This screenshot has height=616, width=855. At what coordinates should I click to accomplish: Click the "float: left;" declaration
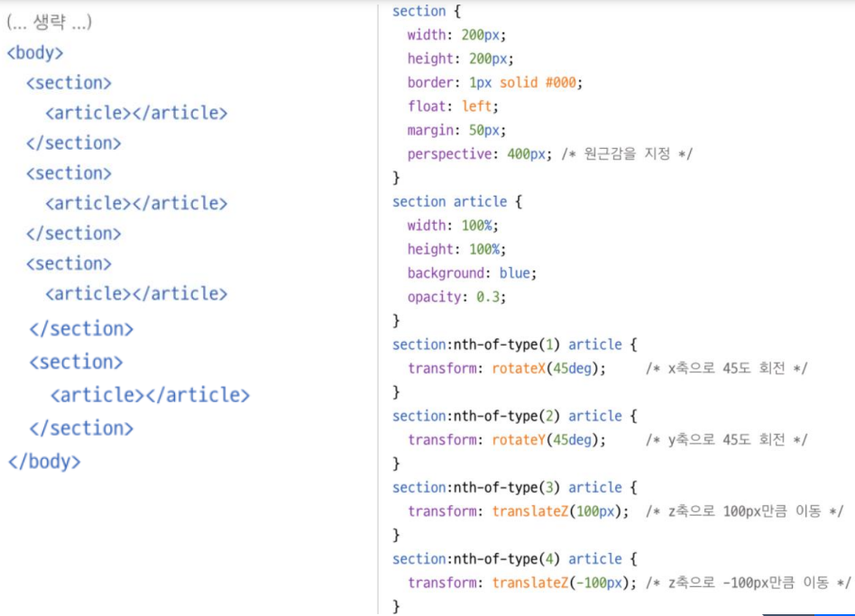[453, 106]
